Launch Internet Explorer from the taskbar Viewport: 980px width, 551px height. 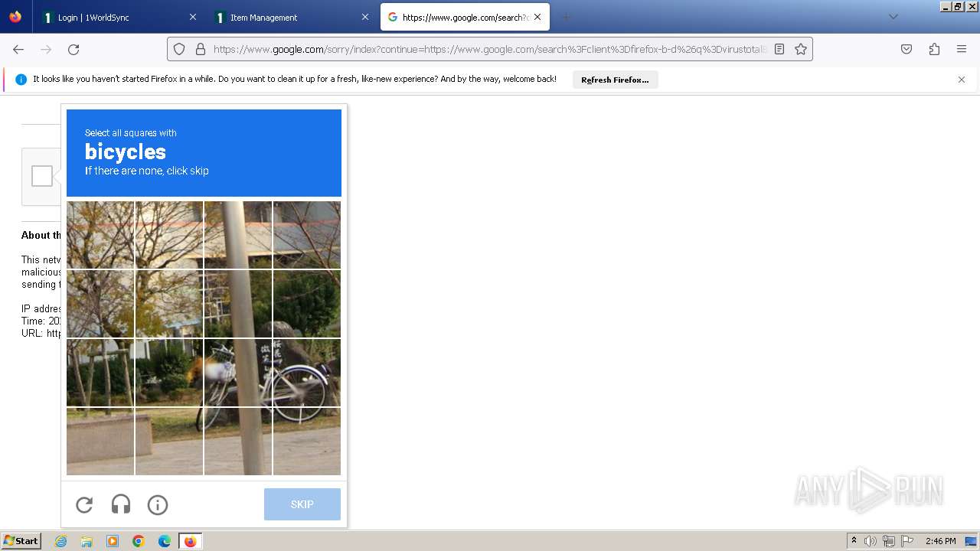click(60, 541)
